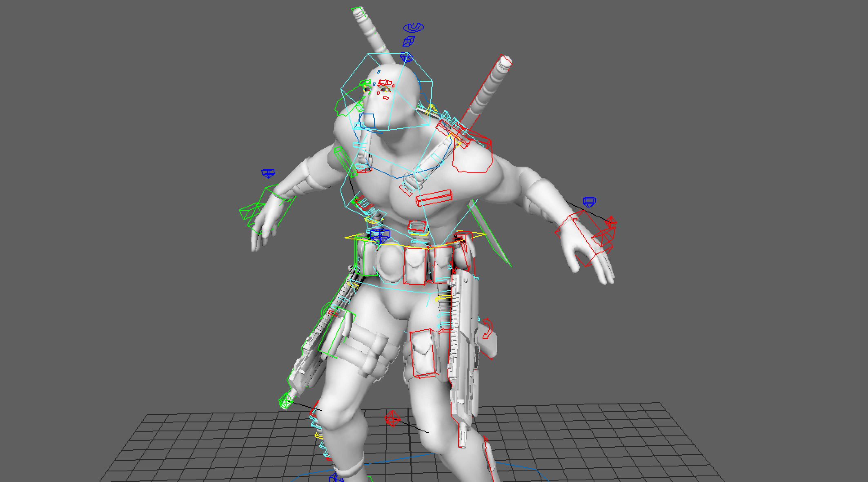This screenshot has width=868, height=482.
Task: Select the blue diamond control below the dish control
Action: point(409,41)
